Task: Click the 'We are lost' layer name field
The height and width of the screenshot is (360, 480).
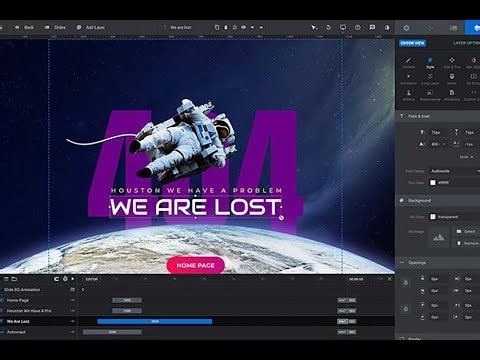Action: (x=181, y=27)
